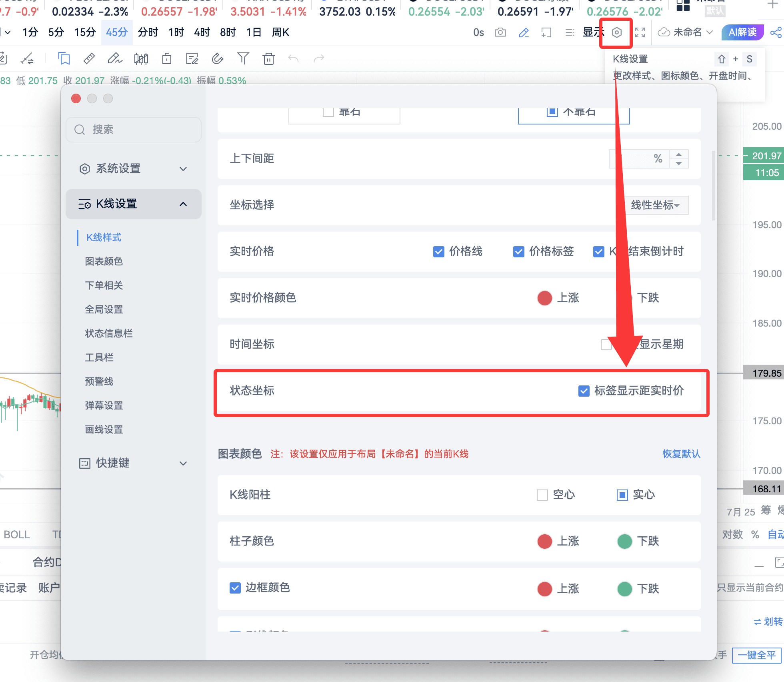The width and height of the screenshot is (784, 682).
Task: Click the 搜索 settings search field
Action: pos(134,130)
